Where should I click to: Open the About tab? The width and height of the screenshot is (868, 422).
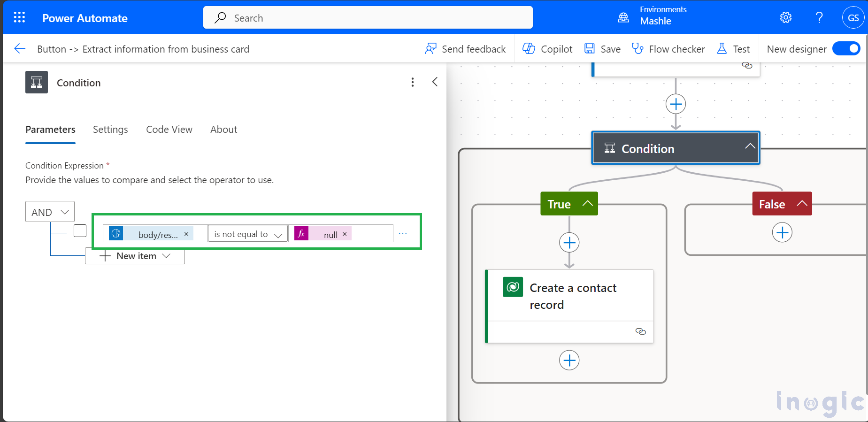223,130
